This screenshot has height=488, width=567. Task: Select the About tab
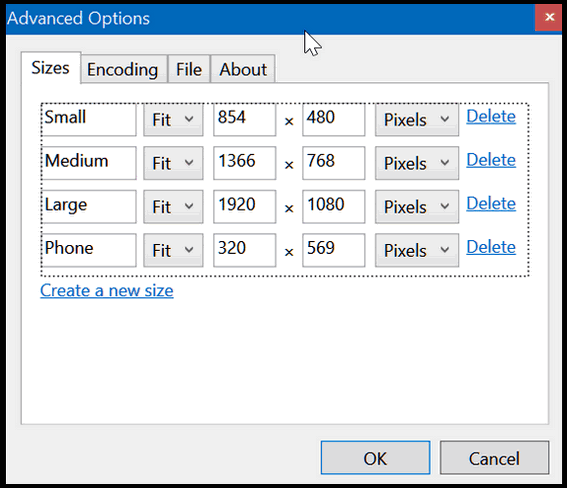(x=243, y=69)
